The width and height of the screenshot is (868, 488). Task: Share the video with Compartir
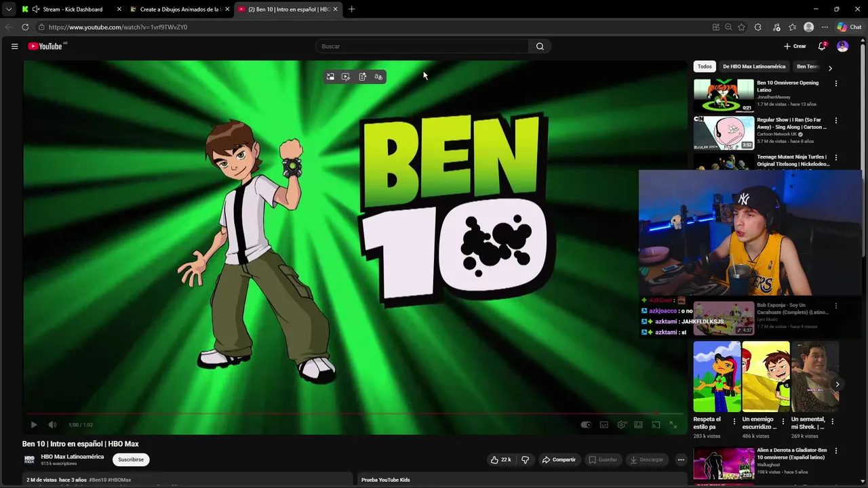point(559,460)
